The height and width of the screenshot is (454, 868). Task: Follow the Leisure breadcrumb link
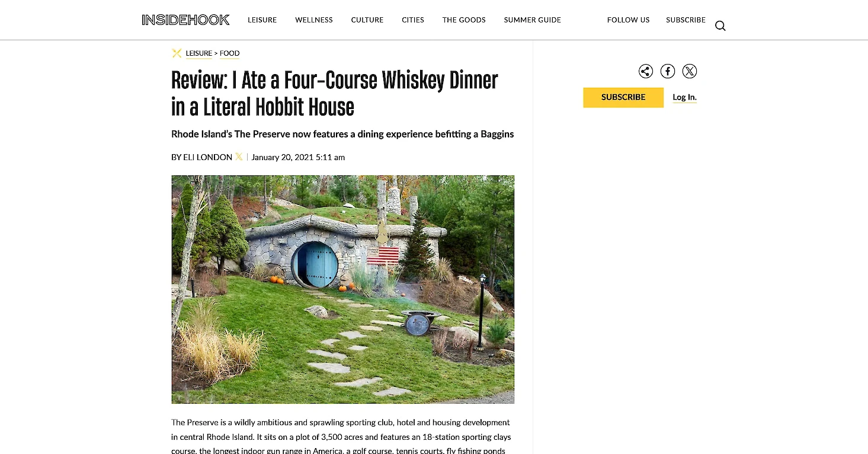click(198, 53)
